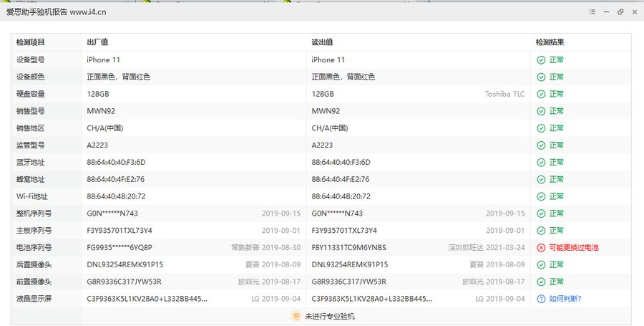Click read mainboard serial F3Y935701TXL73Y4
The height and width of the screenshot is (326, 644).
pyautogui.click(x=344, y=231)
